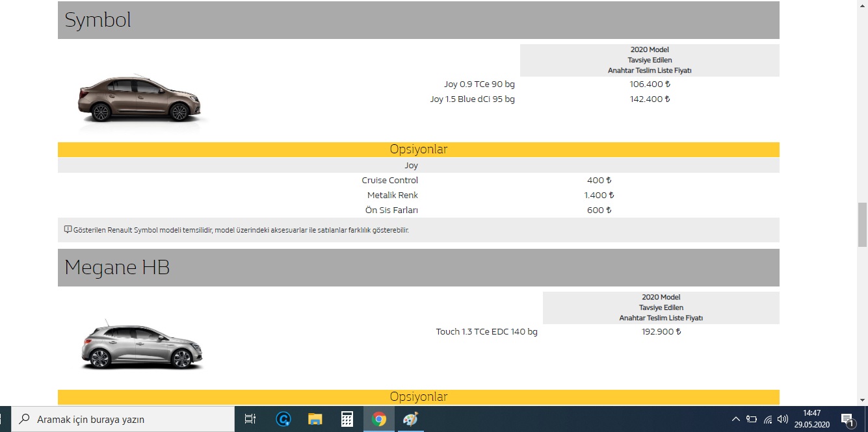The height and width of the screenshot is (432, 868).
Task: Click the Windows Start button
Action: pos(5,419)
